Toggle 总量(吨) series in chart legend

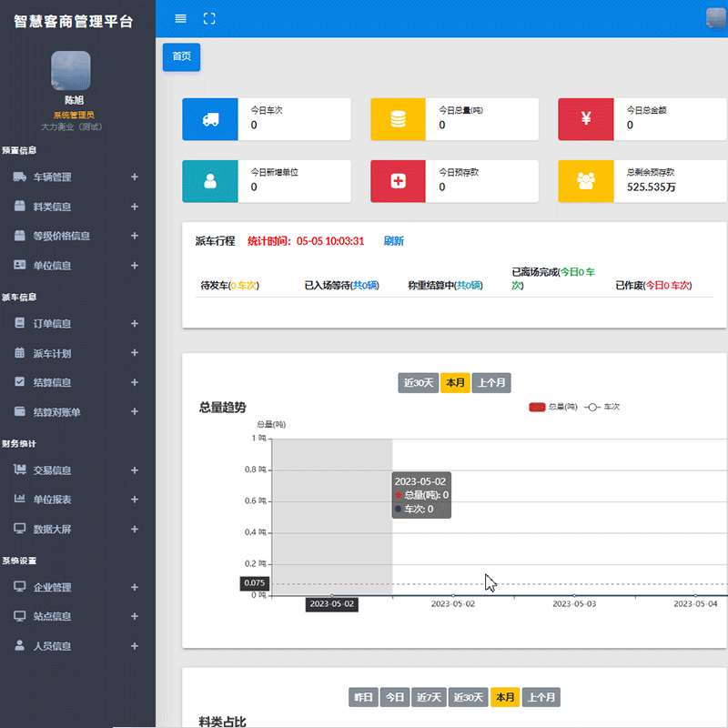pyautogui.click(x=552, y=407)
